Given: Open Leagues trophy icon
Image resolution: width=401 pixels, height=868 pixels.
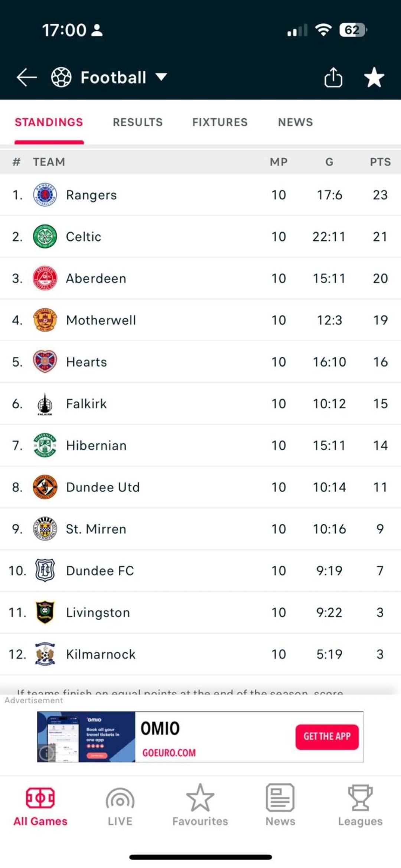Looking at the screenshot, I should (360, 798).
